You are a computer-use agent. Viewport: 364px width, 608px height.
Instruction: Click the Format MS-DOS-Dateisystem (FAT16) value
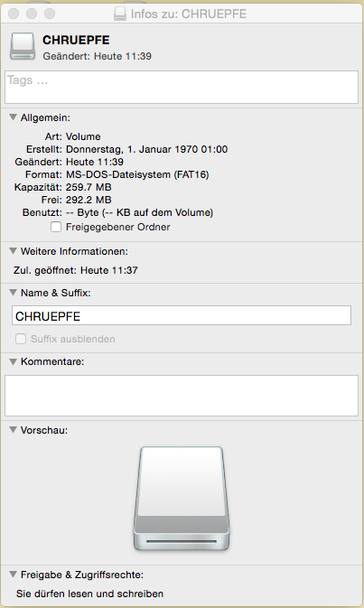tap(137, 174)
